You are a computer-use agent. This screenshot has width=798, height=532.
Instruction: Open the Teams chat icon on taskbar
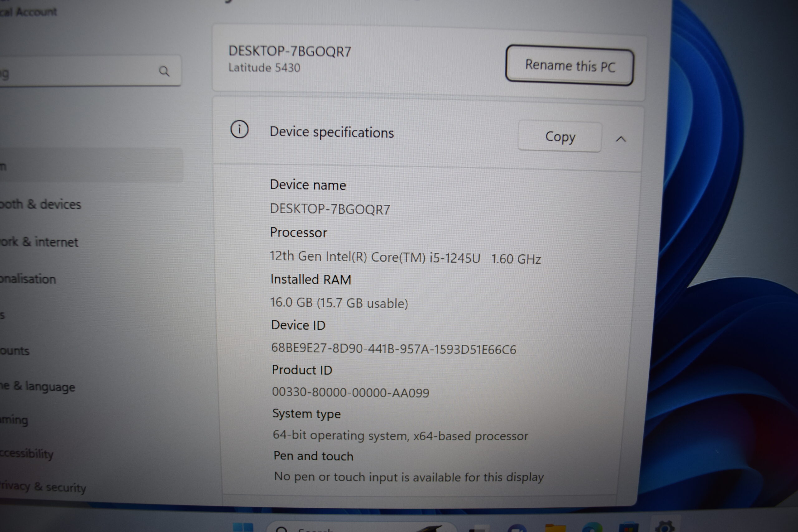click(x=517, y=528)
